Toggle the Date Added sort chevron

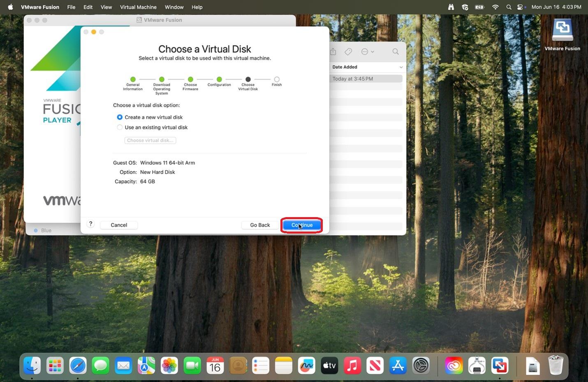401,67
